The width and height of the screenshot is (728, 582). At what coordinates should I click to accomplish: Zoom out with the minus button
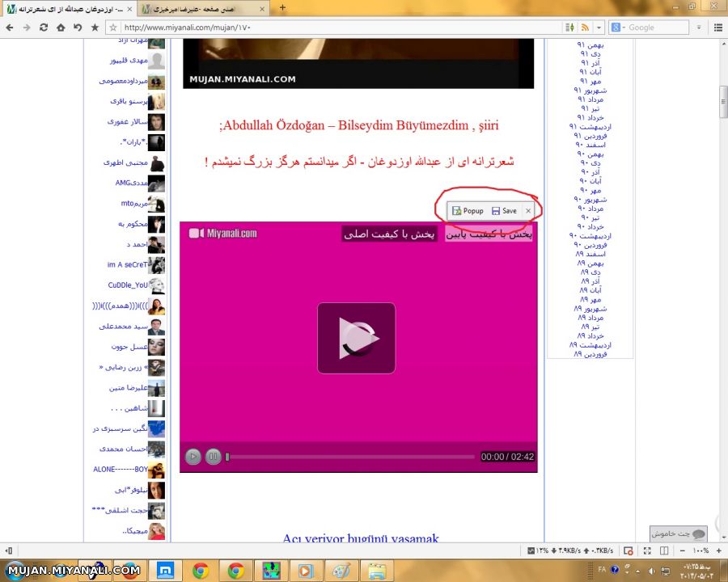(x=682, y=550)
